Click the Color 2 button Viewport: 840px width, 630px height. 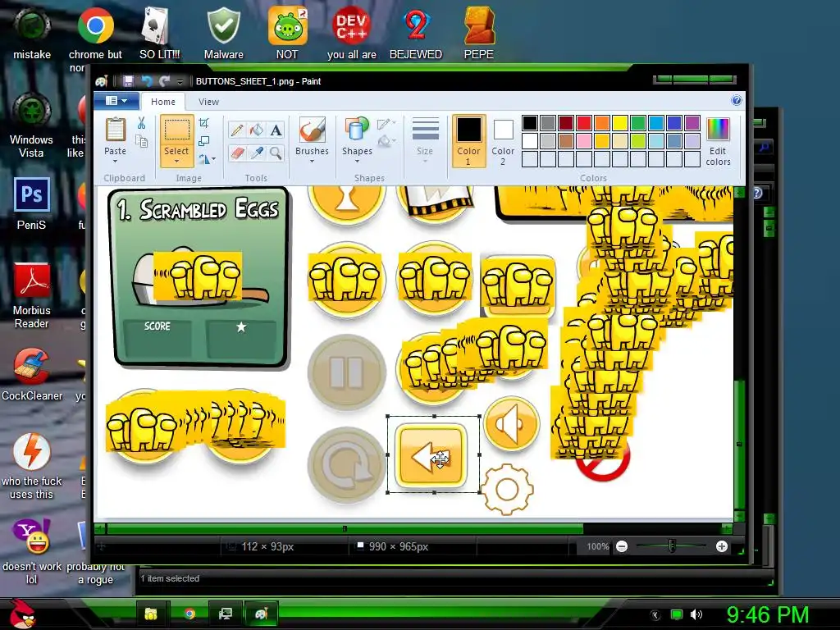click(503, 141)
